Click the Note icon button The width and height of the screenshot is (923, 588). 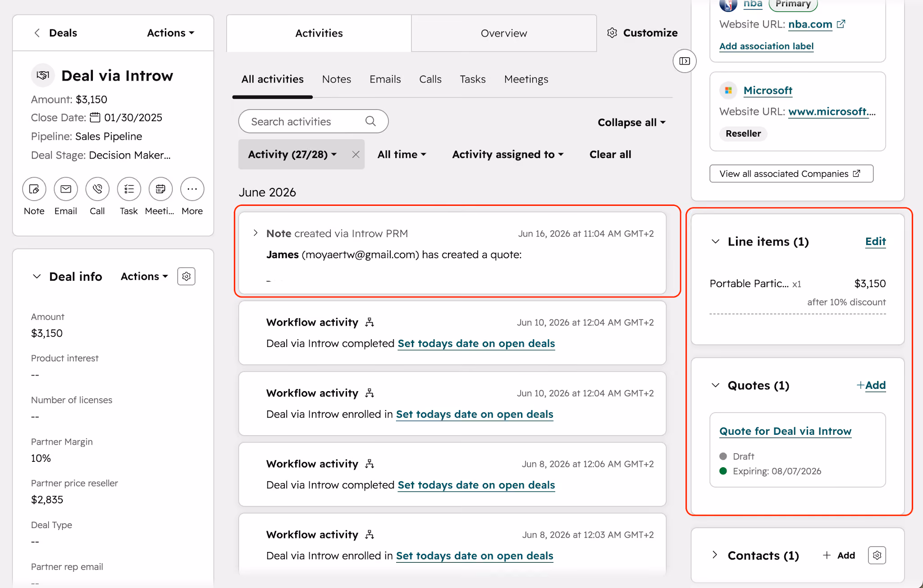(x=34, y=189)
